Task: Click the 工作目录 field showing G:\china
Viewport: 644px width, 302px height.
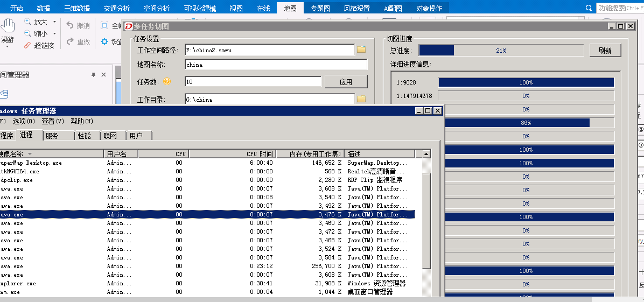Action: 269,99
